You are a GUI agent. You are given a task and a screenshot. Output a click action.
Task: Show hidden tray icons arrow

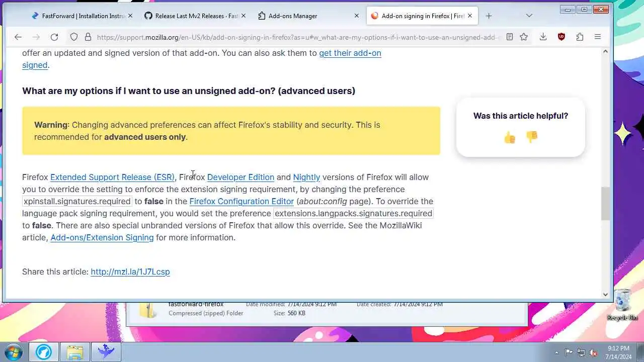[556, 352]
